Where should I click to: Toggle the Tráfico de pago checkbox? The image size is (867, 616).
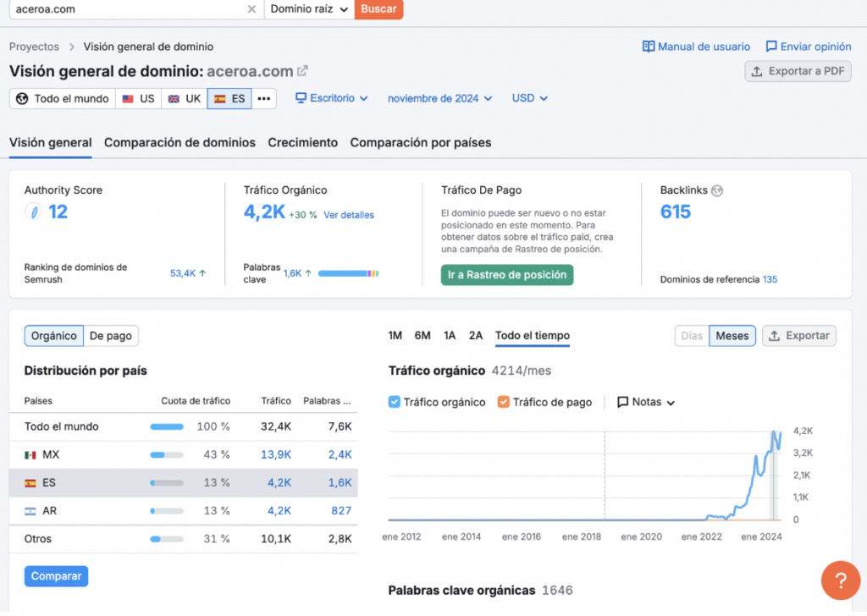click(x=504, y=402)
